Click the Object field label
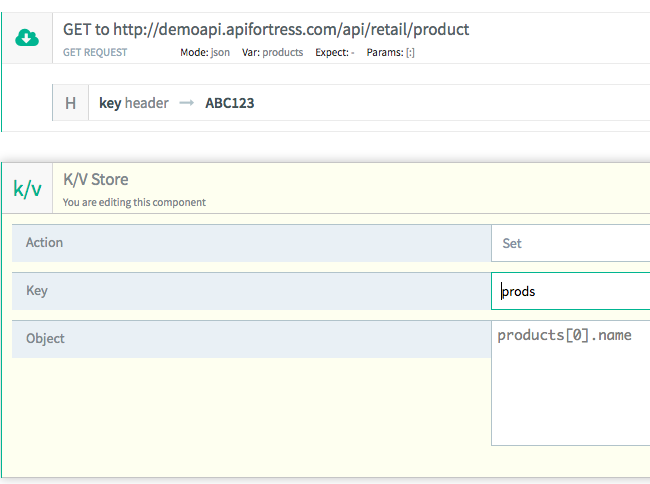The image size is (650, 484). [x=45, y=339]
